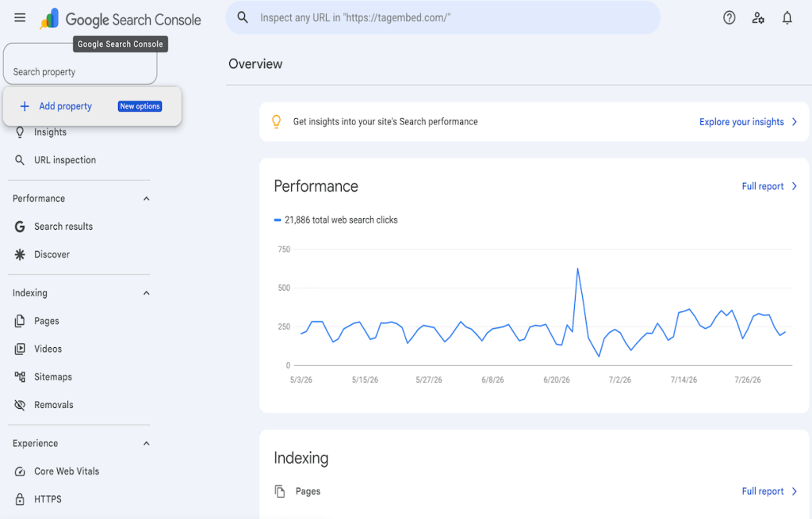Open Search results report
Image resolution: width=812 pixels, height=519 pixels.
coord(63,226)
